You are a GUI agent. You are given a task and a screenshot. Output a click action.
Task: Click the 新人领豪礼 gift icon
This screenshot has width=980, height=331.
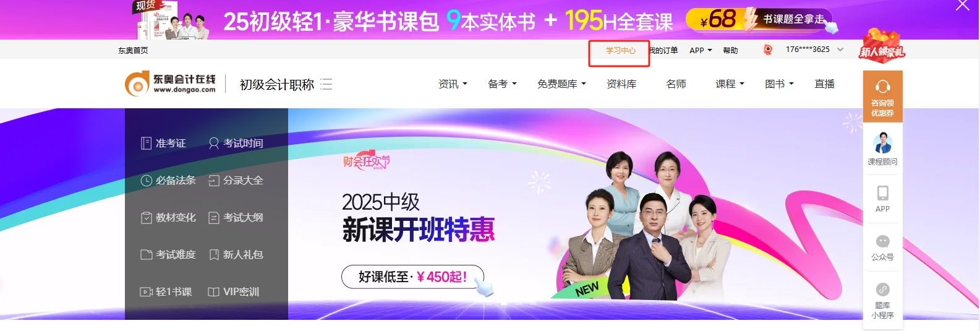click(x=882, y=46)
